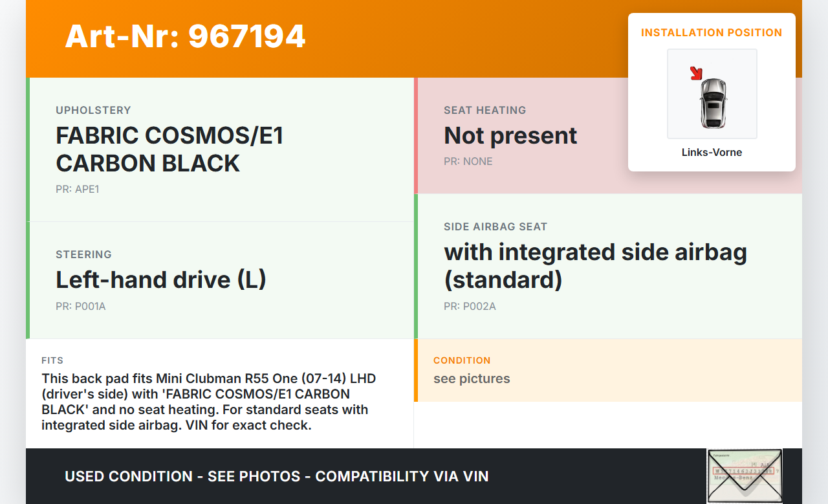Screen dimensions: 828x504
Task: Click 'with integrated side airbag (standard)' text
Action: [595, 265]
